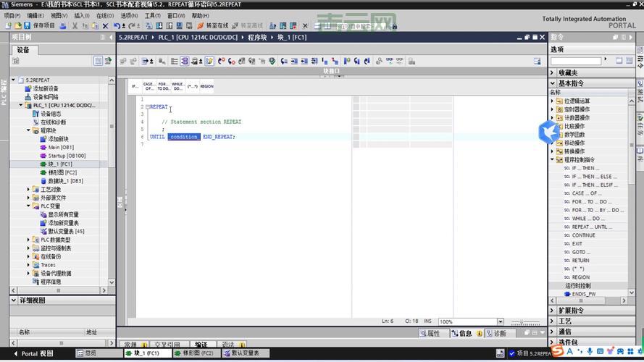Insert a WHILE DO snippet from the favorites bar
The image size is (644, 362).
coord(177,86)
